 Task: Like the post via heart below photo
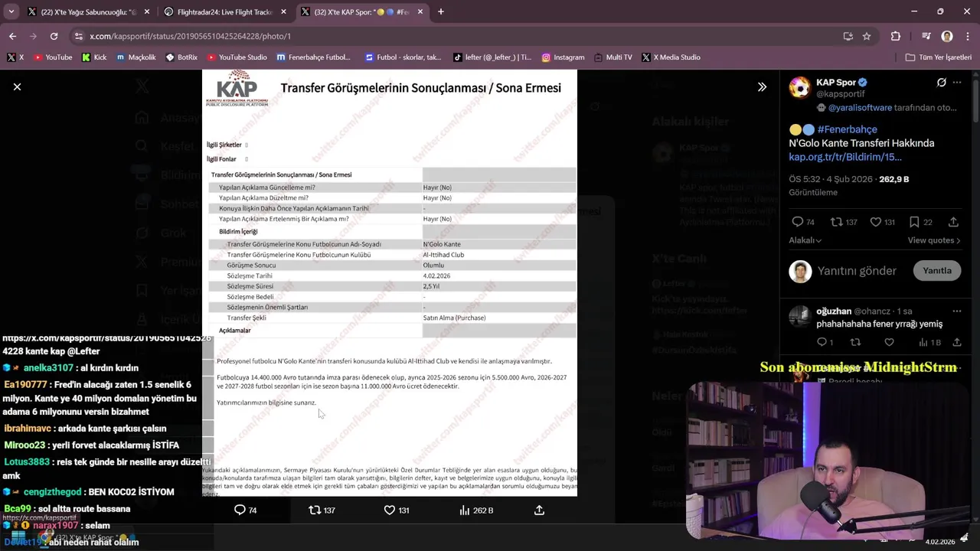point(389,510)
